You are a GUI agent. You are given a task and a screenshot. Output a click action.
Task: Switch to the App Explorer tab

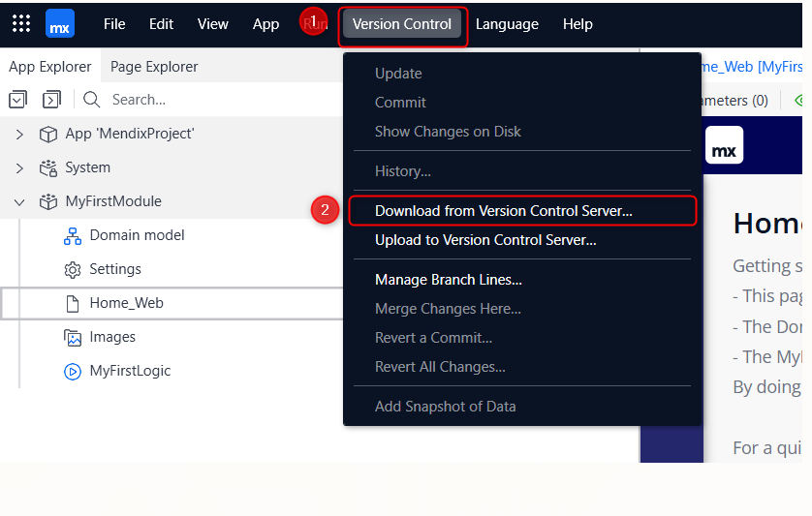(50, 66)
